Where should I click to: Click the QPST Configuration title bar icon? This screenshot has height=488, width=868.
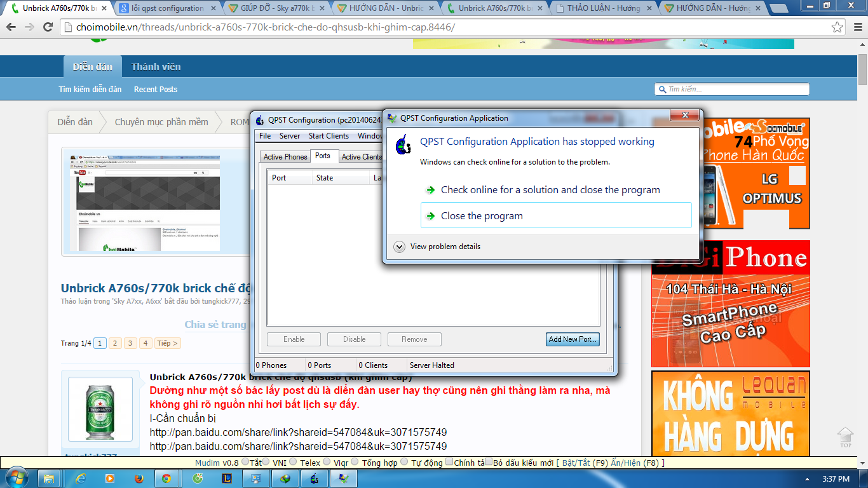coord(259,119)
